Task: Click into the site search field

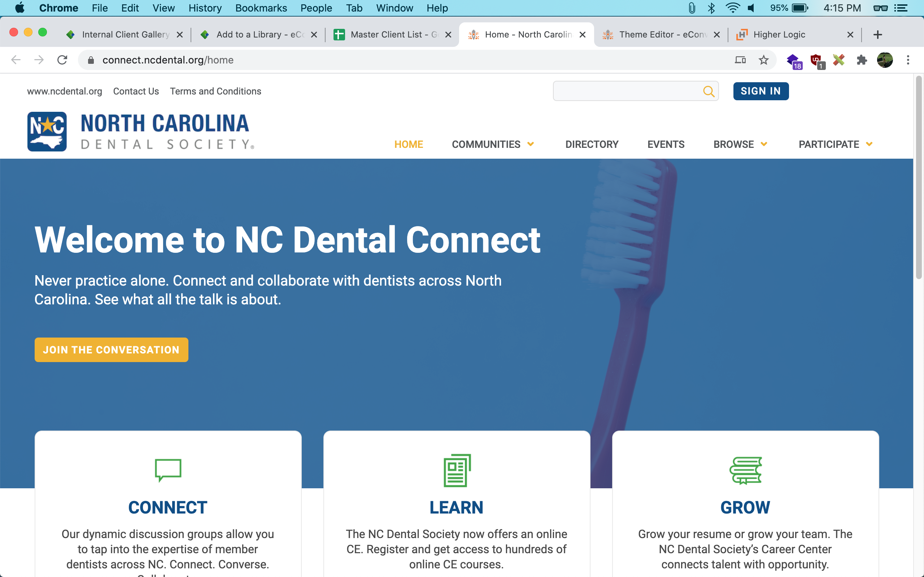Action: click(x=626, y=91)
